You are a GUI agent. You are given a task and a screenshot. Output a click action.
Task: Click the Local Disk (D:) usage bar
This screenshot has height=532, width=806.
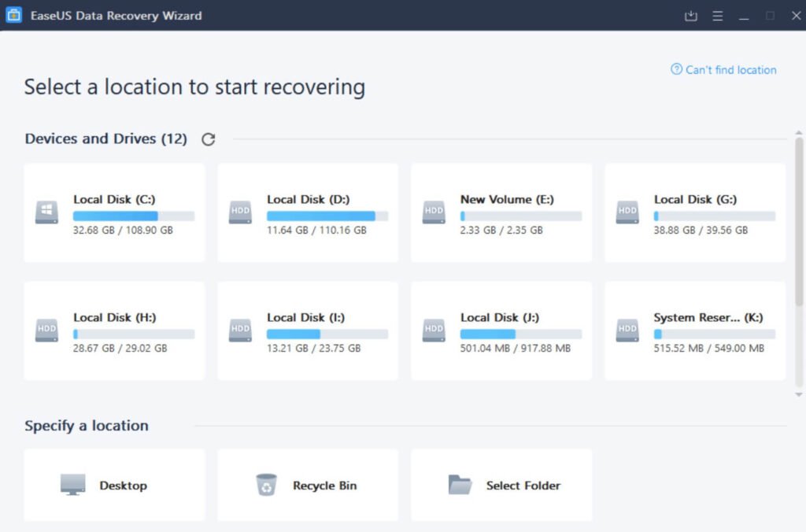pos(327,216)
